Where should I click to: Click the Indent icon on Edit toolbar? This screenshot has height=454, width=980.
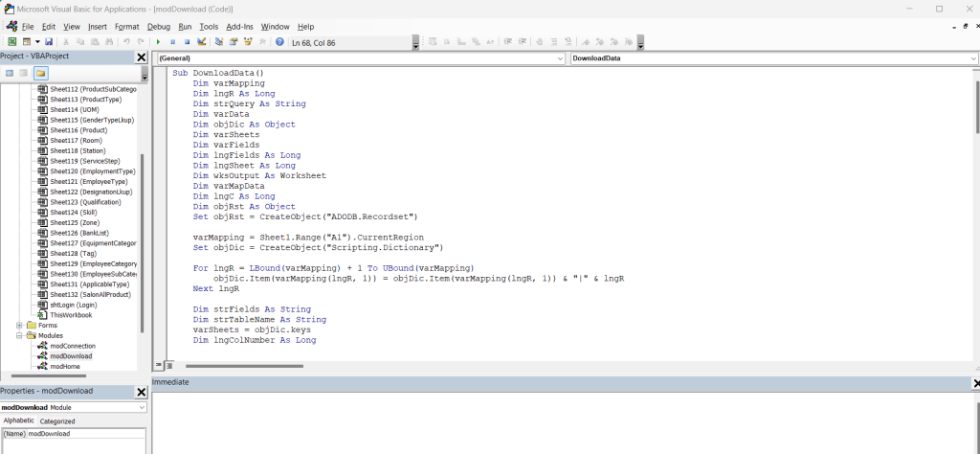click(508, 42)
